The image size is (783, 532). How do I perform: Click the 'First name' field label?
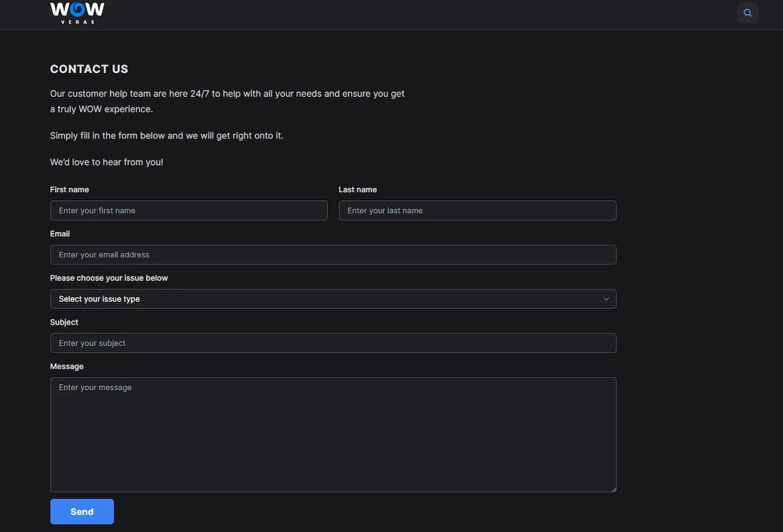click(x=69, y=190)
